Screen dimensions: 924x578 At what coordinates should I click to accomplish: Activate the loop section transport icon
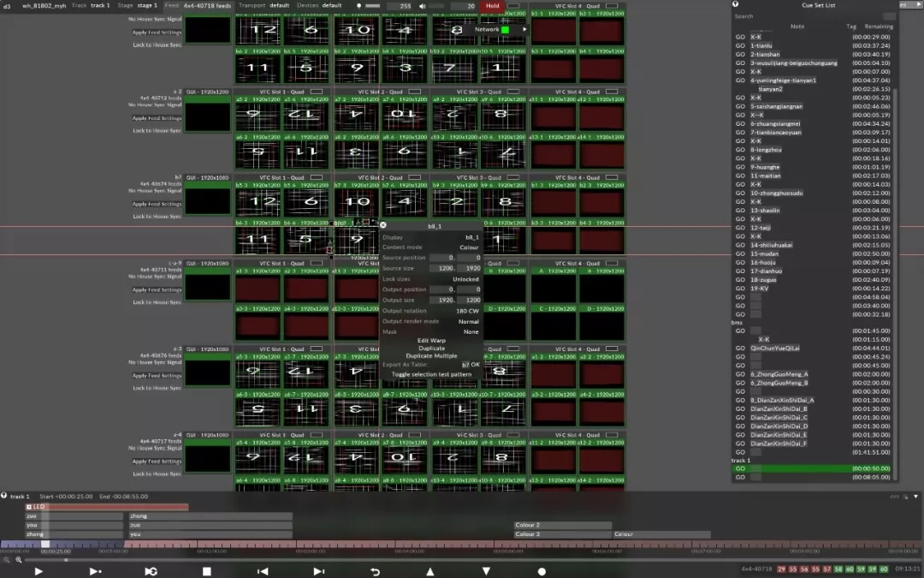click(151, 571)
